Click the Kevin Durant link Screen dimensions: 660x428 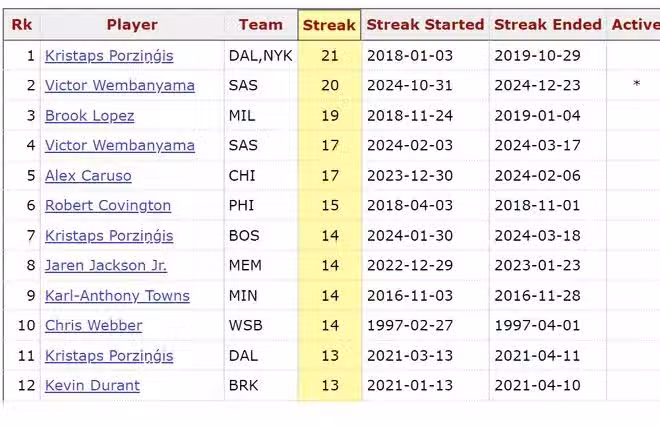point(92,386)
